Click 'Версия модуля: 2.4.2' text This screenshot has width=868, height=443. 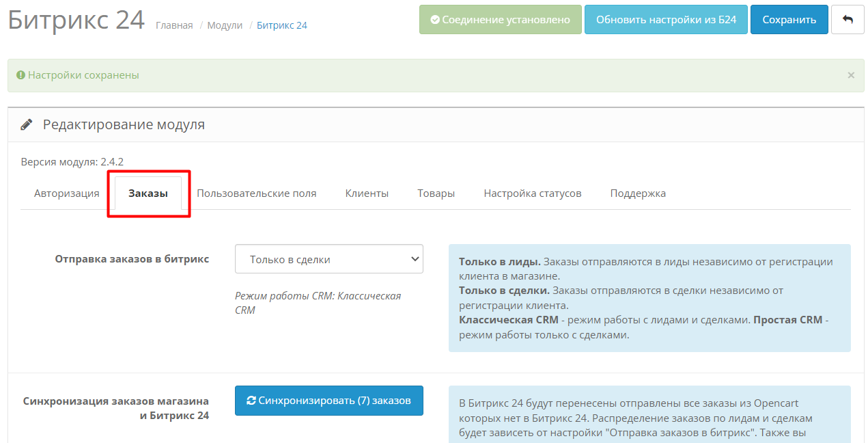pyautogui.click(x=72, y=162)
